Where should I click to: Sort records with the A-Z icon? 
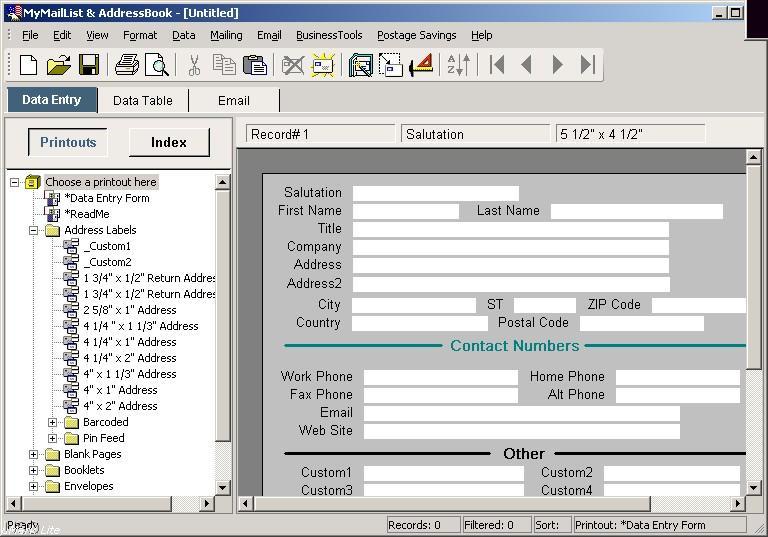pos(458,65)
